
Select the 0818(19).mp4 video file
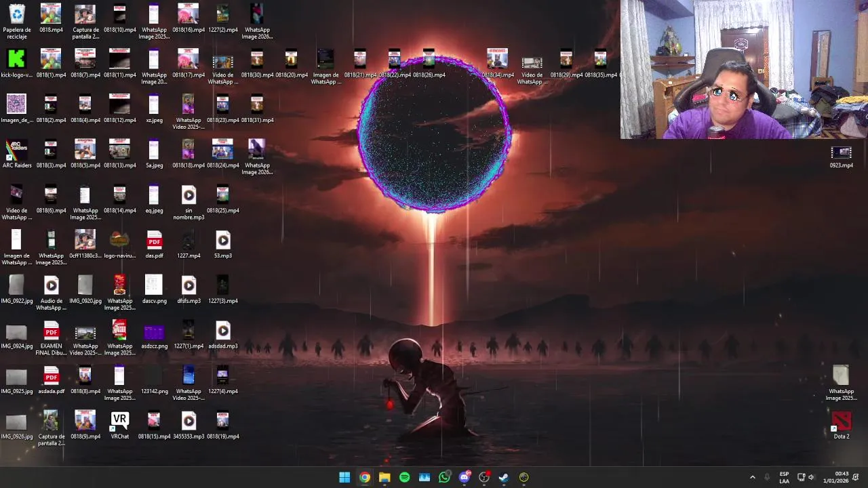[223, 425]
